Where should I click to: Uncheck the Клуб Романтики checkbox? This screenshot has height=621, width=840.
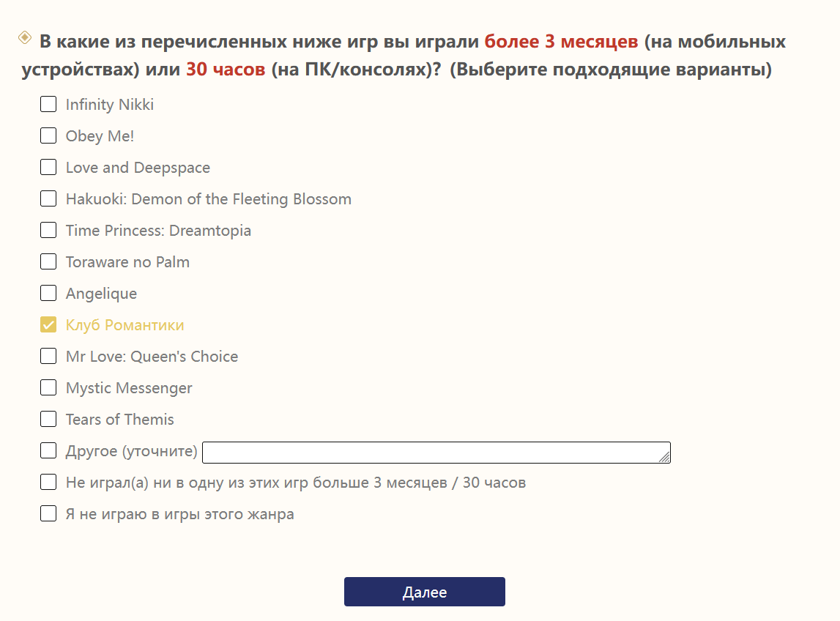pyautogui.click(x=48, y=325)
